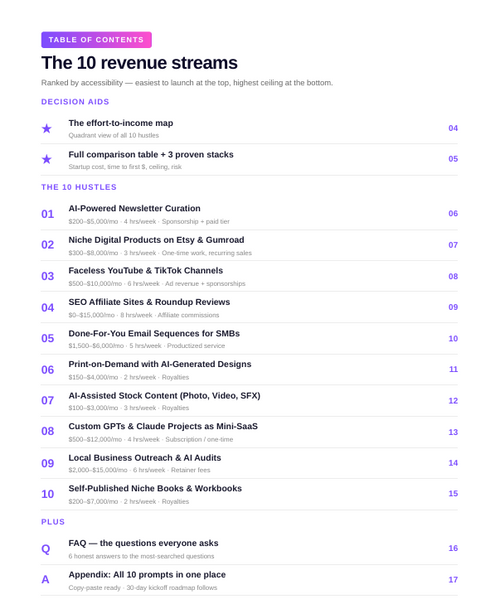This screenshot has height=604, width=500.
Task: Click page number 16 for FAQ
Action: point(453,548)
